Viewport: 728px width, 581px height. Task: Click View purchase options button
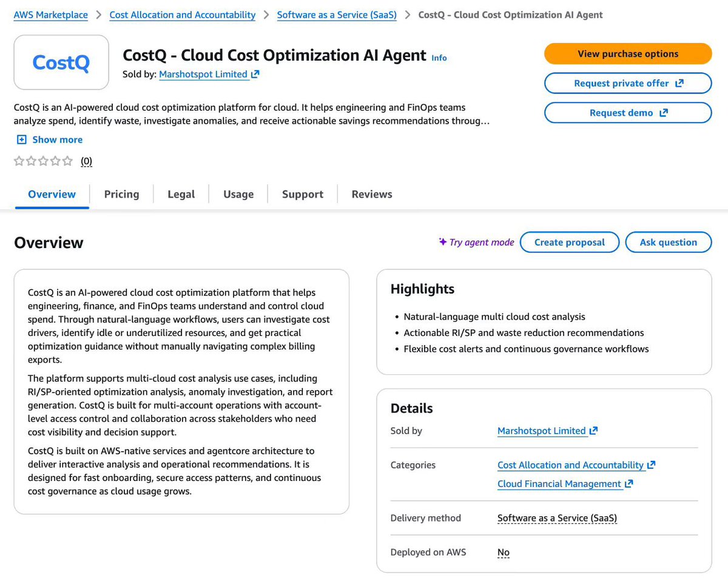[628, 54]
